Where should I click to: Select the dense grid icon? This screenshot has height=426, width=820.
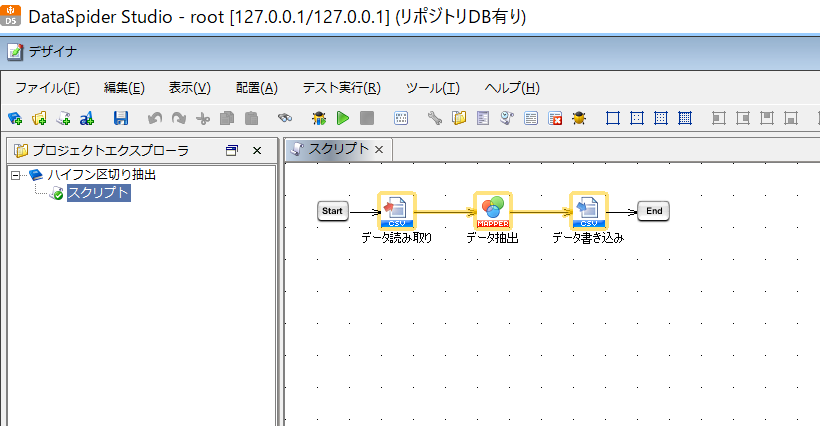685,118
